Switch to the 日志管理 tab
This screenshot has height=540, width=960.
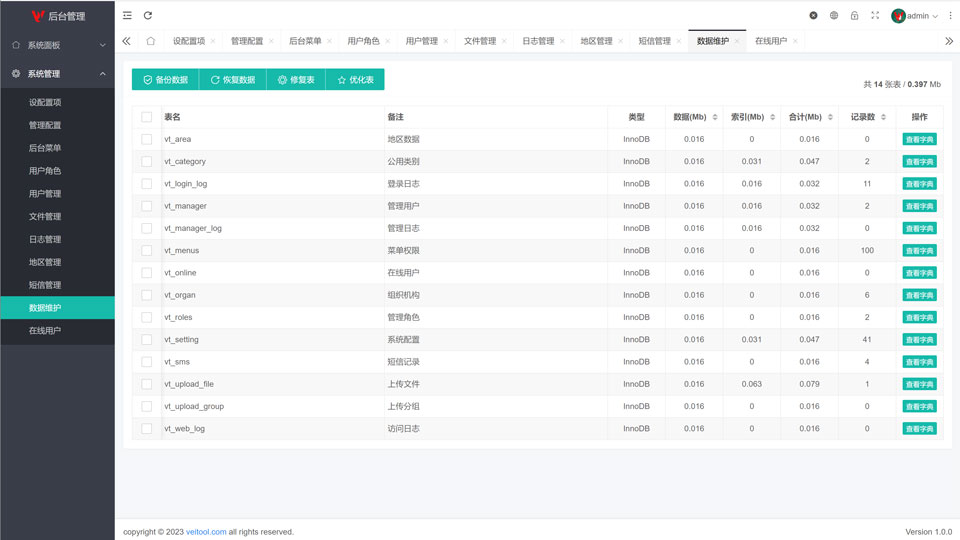click(x=538, y=41)
